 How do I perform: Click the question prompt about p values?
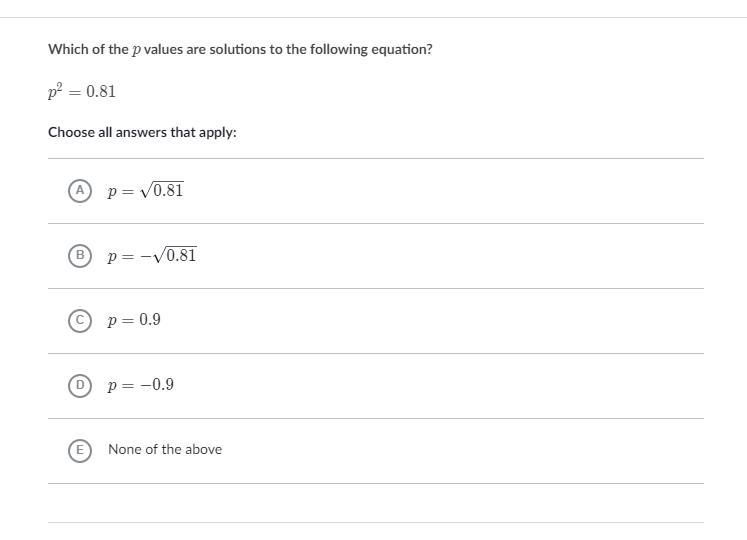point(240,49)
